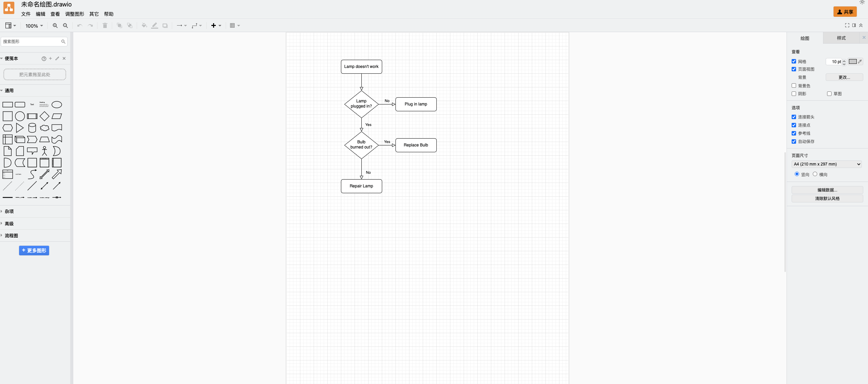Pick the cylinder shape from the shapes palette
This screenshot has width=868, height=384.
32,128
